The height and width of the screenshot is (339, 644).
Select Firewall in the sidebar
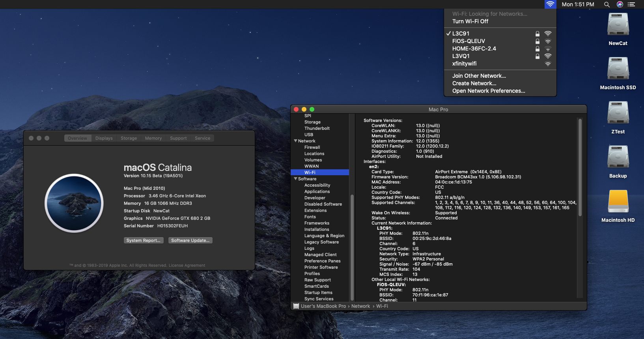pyautogui.click(x=312, y=147)
